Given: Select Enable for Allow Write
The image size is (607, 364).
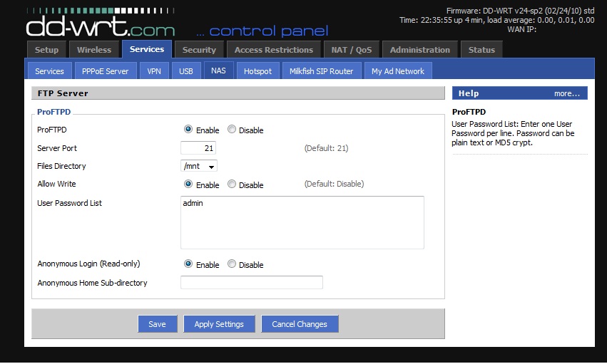Looking at the screenshot, I should coord(188,184).
